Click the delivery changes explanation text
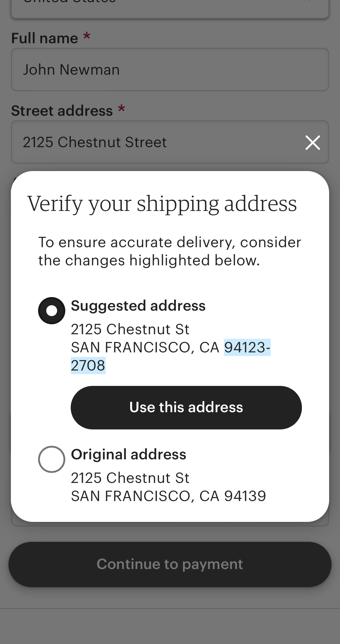 [169, 251]
